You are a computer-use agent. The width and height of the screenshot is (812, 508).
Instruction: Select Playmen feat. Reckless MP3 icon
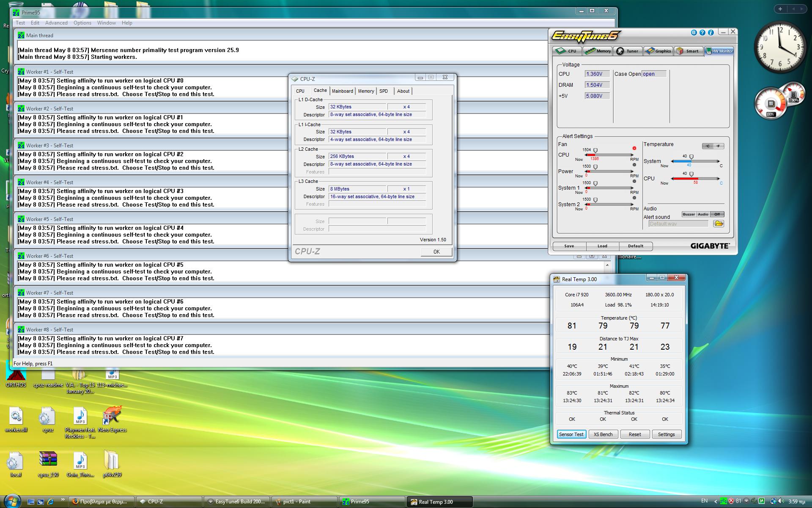80,423
